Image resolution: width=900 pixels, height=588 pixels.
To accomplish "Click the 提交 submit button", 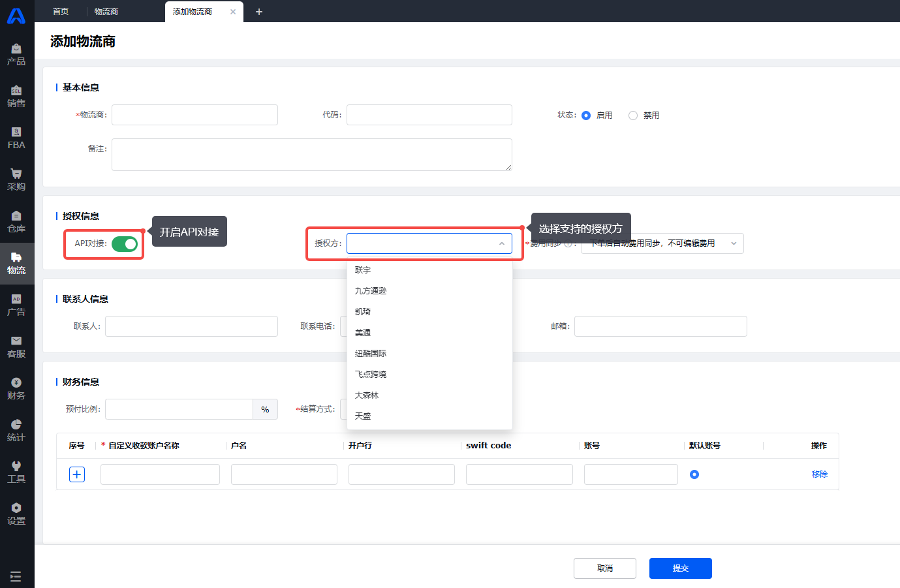I will pos(680,568).
